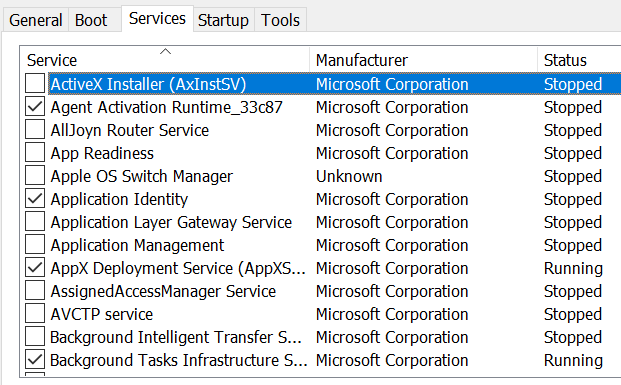Click Stopped status of AssignedAccessManager Service

coord(573,291)
